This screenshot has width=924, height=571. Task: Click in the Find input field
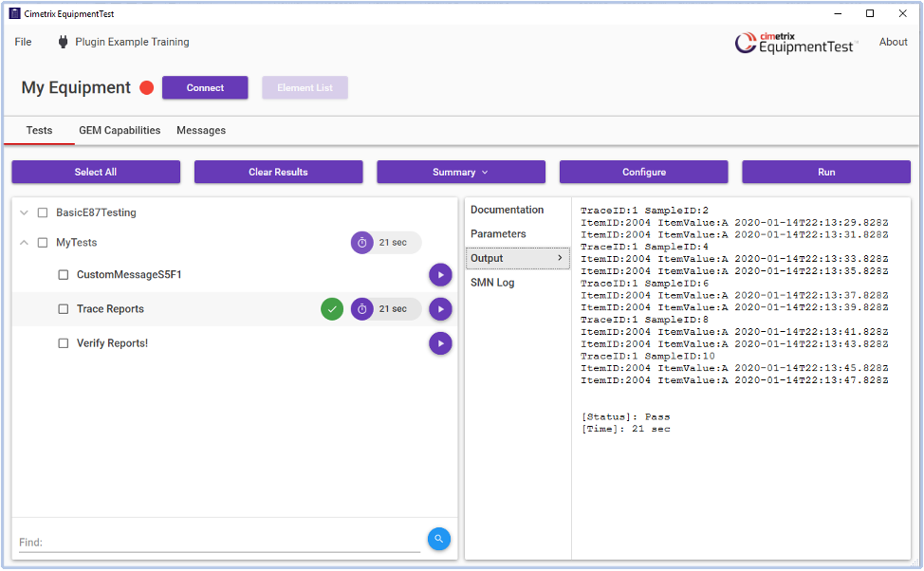219,543
